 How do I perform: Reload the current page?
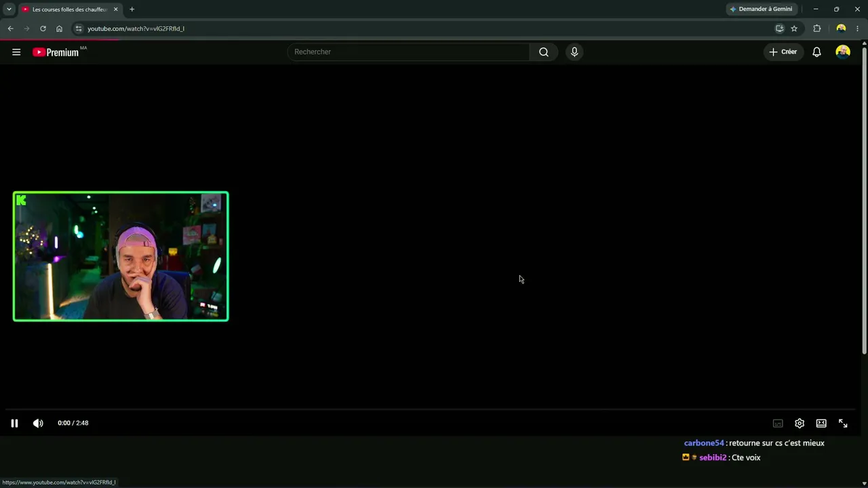(x=43, y=28)
